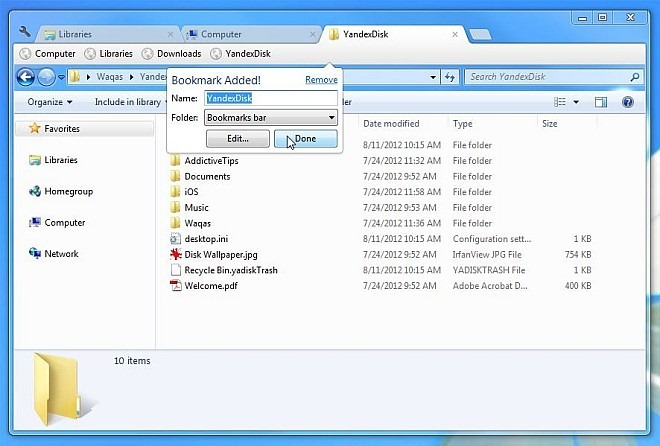Minimize the window

pos(583,18)
